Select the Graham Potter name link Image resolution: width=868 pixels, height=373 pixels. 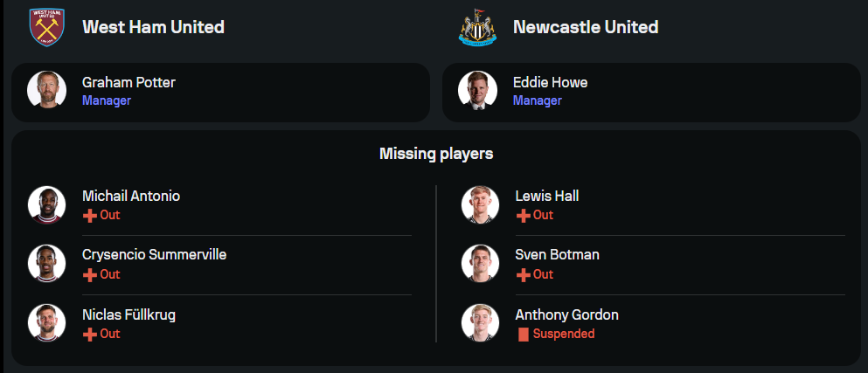[128, 83]
